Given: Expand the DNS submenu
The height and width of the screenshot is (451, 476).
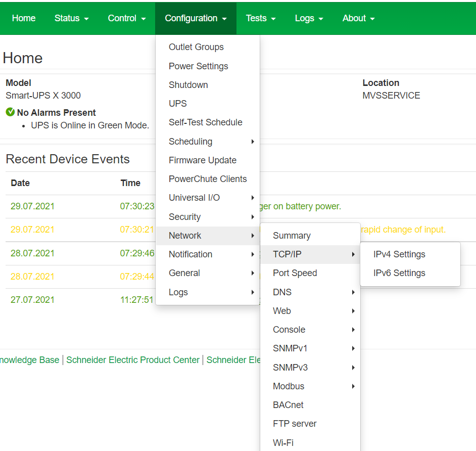Looking at the screenshot, I should tap(310, 292).
